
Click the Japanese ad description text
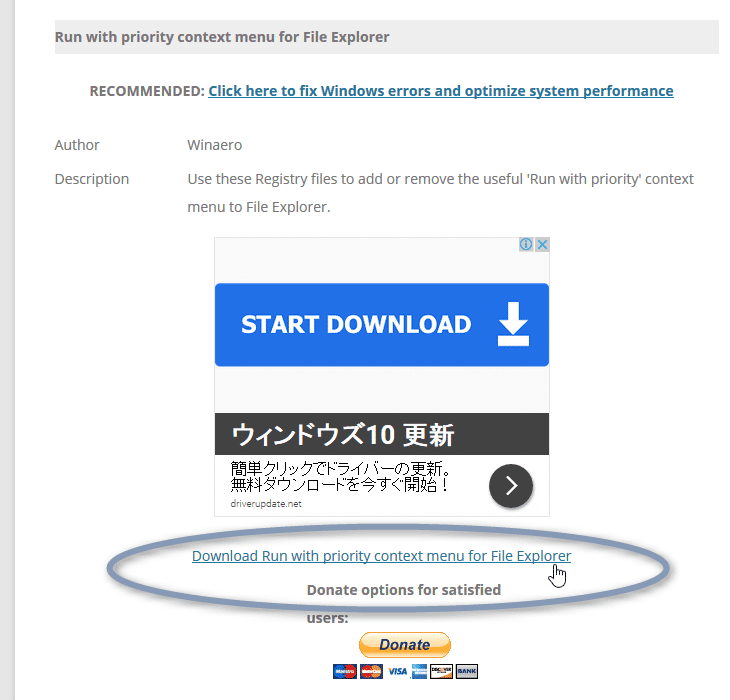tap(339, 476)
